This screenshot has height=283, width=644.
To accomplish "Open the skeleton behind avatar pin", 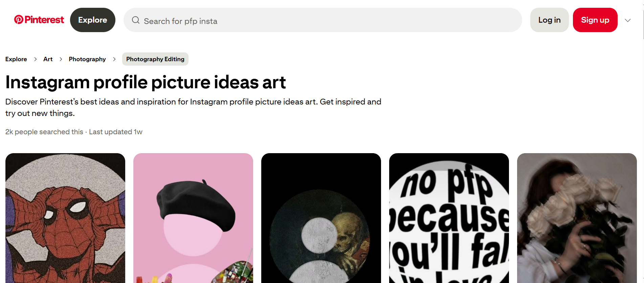I will point(321,218).
